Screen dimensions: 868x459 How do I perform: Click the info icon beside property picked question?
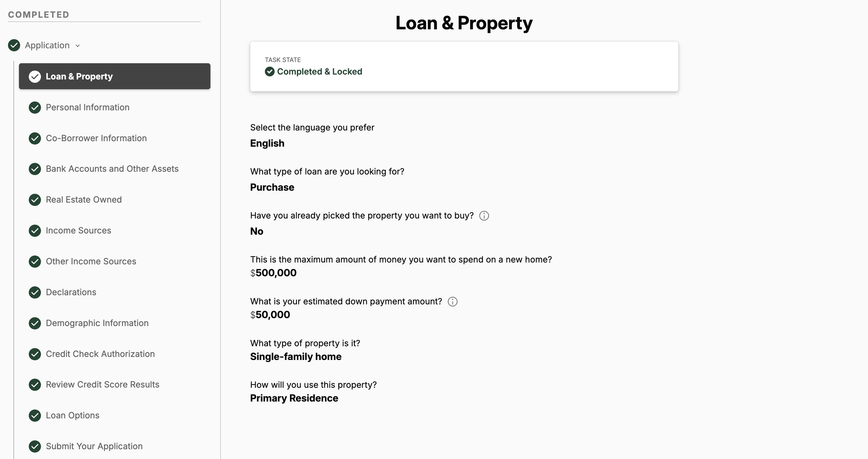(x=484, y=216)
